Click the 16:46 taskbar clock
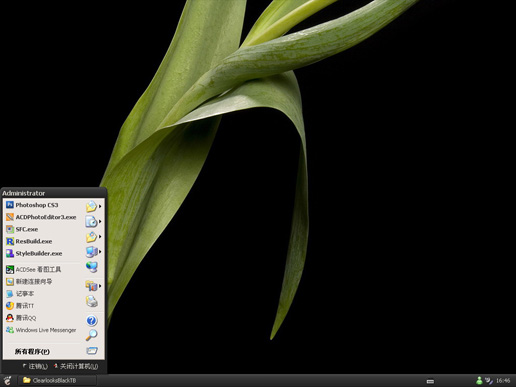The width and height of the screenshot is (516, 387). point(503,381)
